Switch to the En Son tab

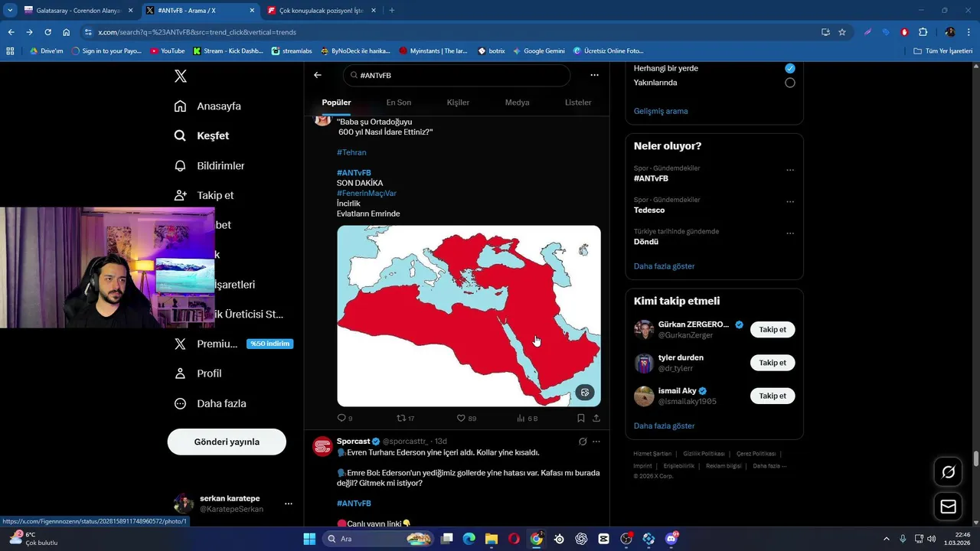[x=398, y=103]
